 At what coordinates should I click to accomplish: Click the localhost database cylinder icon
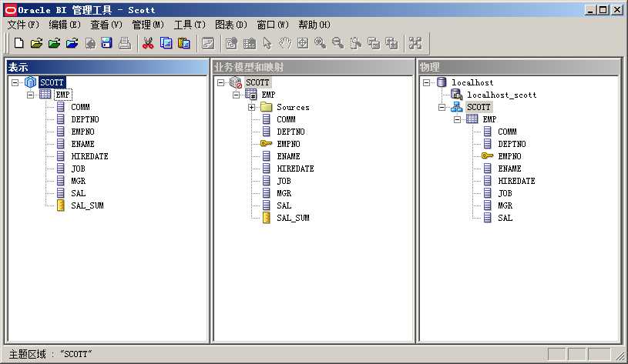pyautogui.click(x=442, y=82)
